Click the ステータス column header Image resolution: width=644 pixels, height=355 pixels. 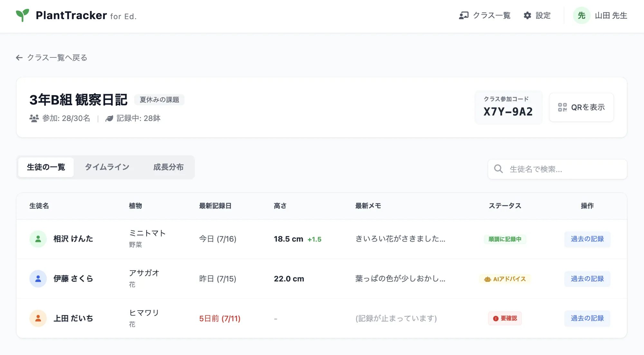click(x=505, y=206)
